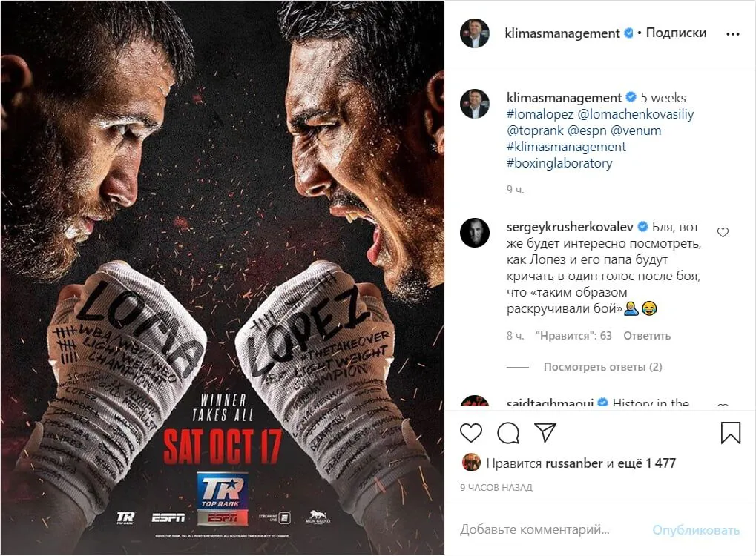
Task: Open comments with the speech bubble icon
Action: tap(508, 433)
